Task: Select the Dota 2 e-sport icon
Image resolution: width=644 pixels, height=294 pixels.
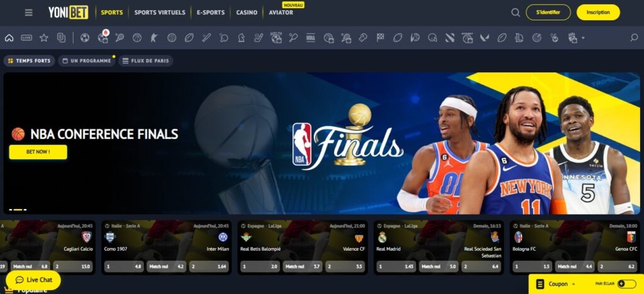Action: (450, 38)
